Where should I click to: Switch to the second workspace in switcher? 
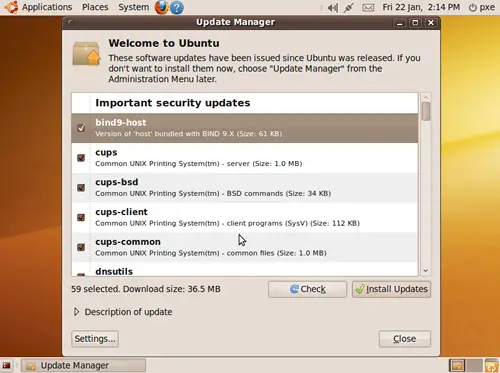tap(474, 365)
